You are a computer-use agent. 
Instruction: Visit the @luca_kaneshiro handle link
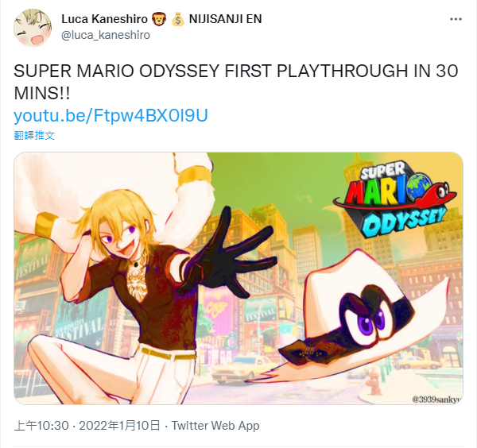[x=106, y=35]
